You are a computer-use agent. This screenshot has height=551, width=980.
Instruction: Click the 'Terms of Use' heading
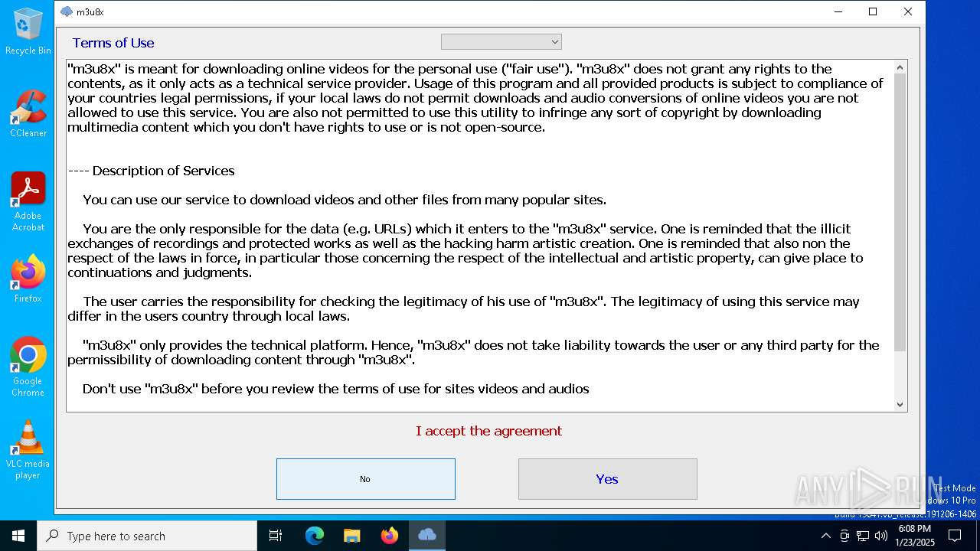pos(113,43)
